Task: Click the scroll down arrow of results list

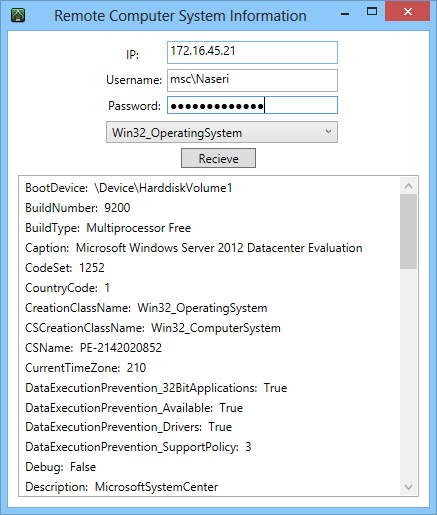Action: point(409,487)
